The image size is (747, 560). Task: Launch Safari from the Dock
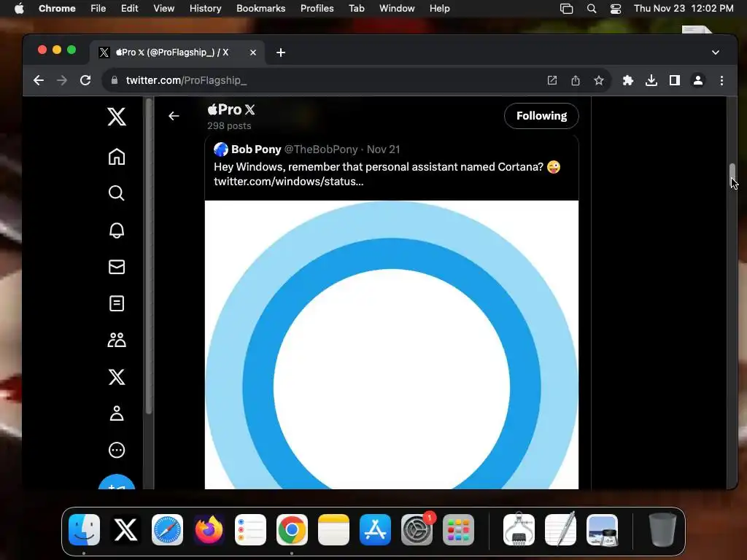[x=167, y=529]
